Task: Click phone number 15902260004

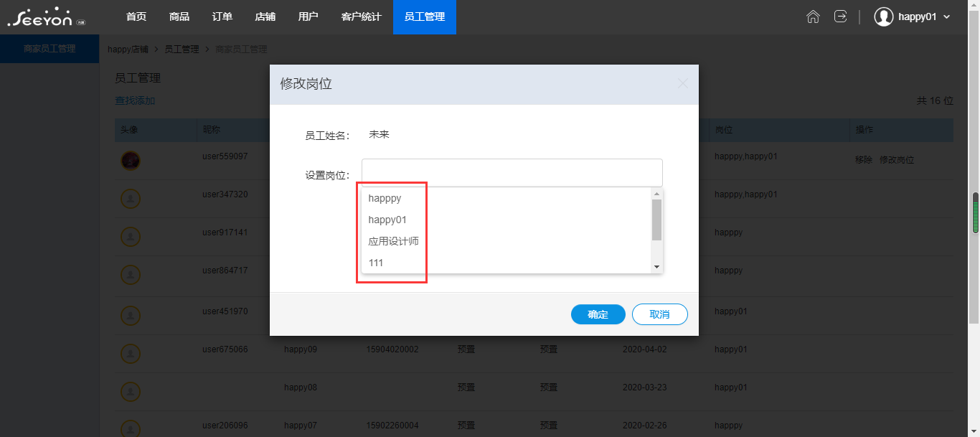Action: (392, 426)
